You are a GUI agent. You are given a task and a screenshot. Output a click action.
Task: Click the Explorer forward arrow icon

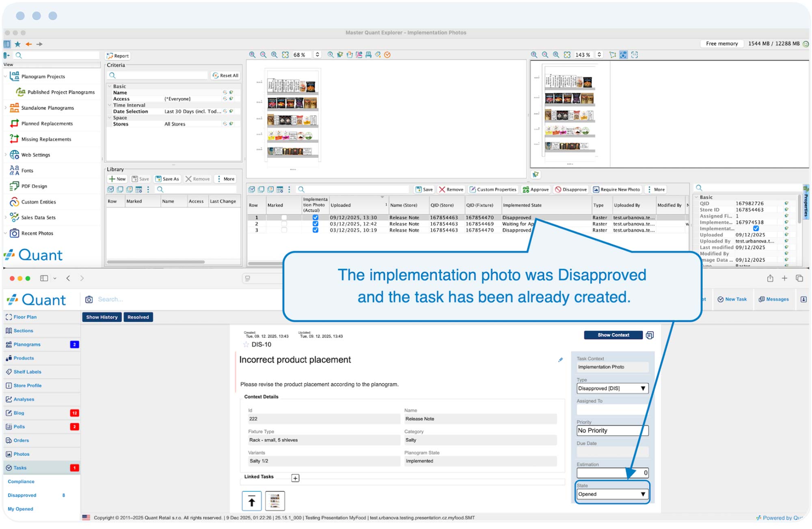click(39, 44)
